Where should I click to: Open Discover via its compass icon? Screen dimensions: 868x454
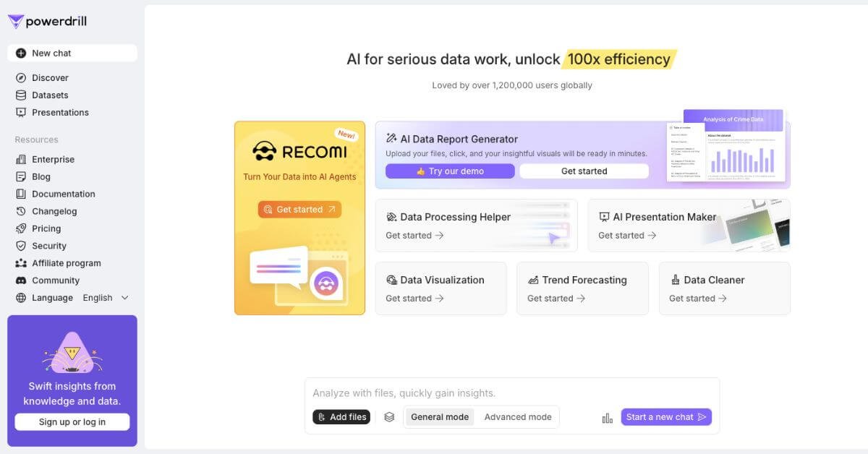[x=21, y=77]
